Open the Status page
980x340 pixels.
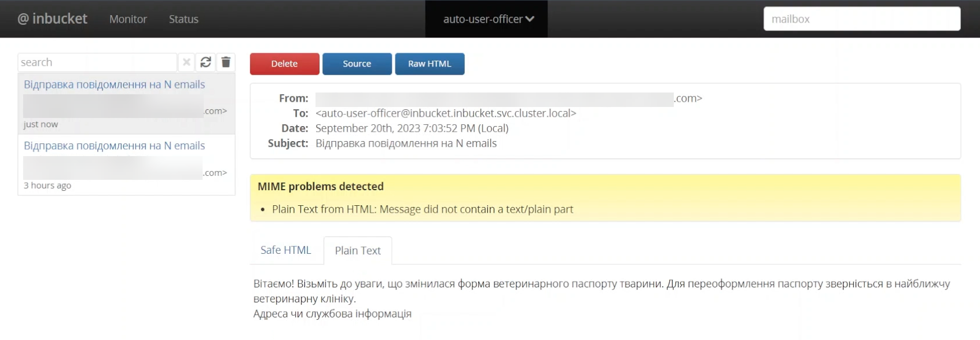click(183, 19)
